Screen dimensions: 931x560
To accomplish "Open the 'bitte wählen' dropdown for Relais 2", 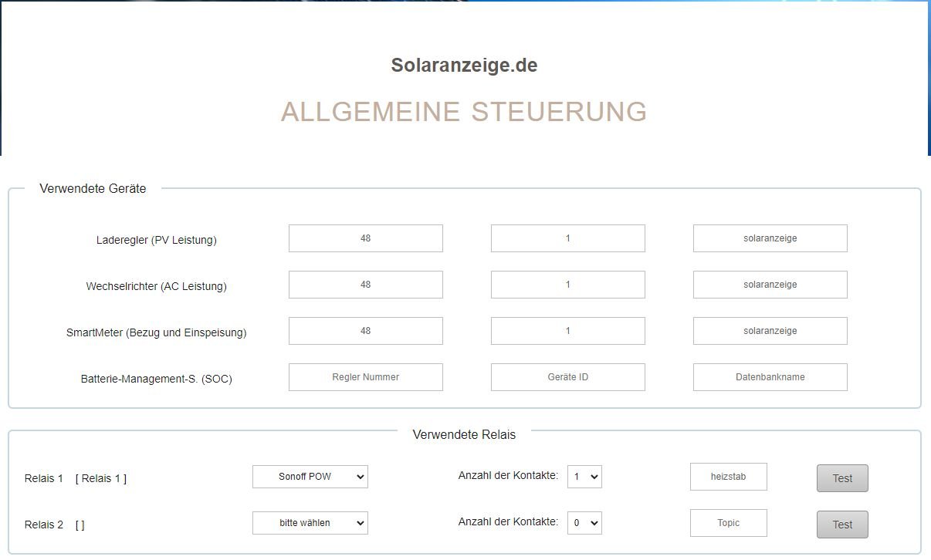I will (310, 523).
